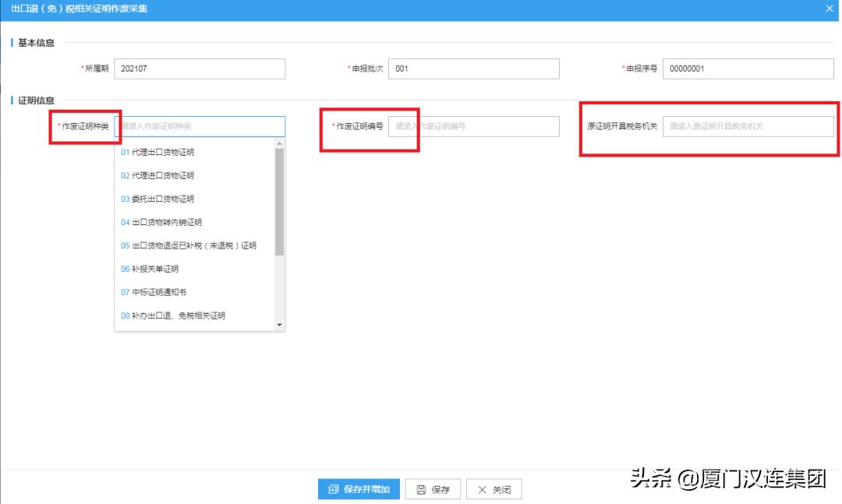
Task: Open the 作废证明种类 dropdown field
Action: coord(199,126)
